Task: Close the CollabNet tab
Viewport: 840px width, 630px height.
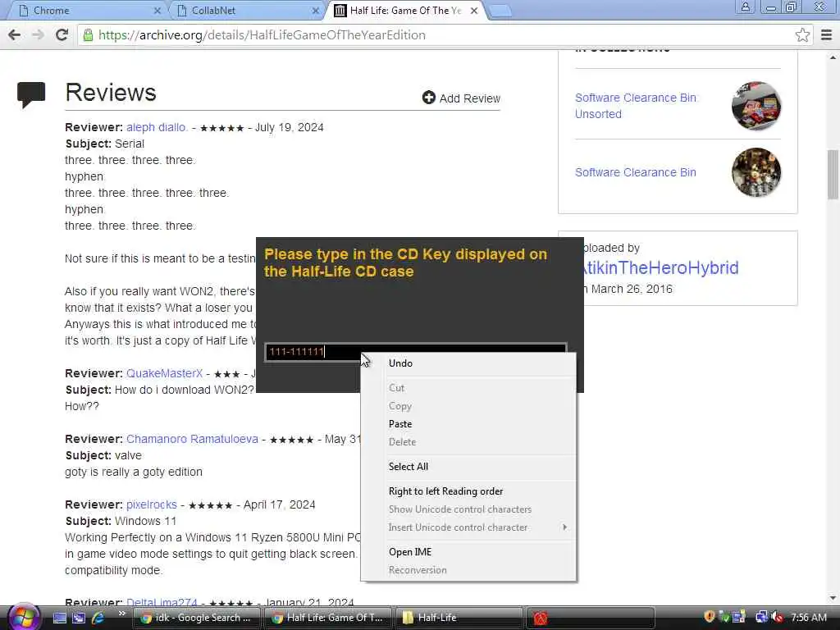Action: [316, 10]
